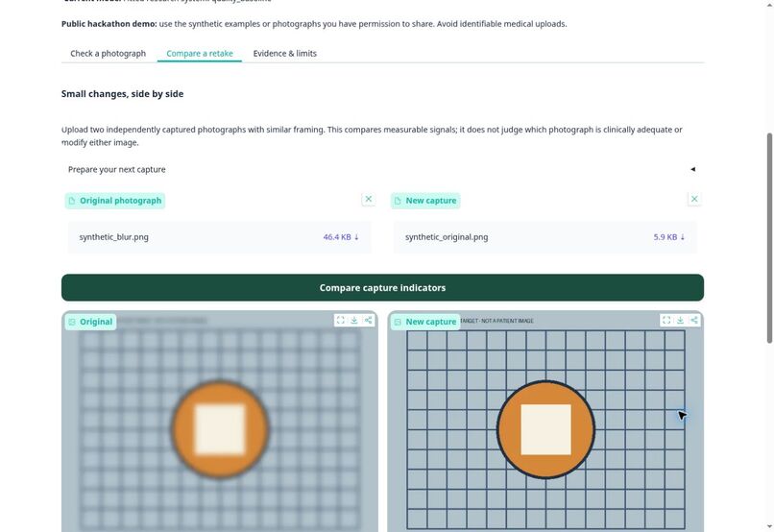Share the Original preview image

tap(368, 321)
